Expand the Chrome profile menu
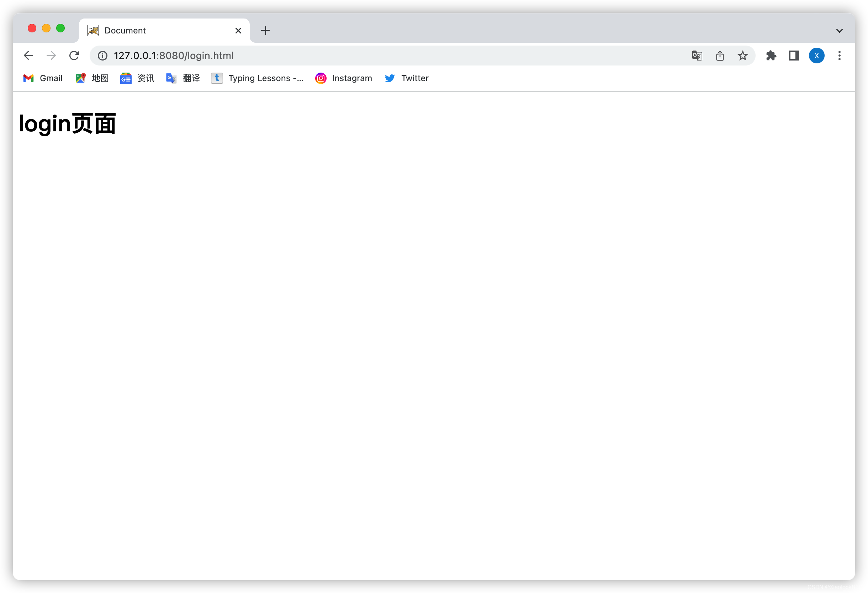Viewport: 868px width, 593px height. [816, 56]
